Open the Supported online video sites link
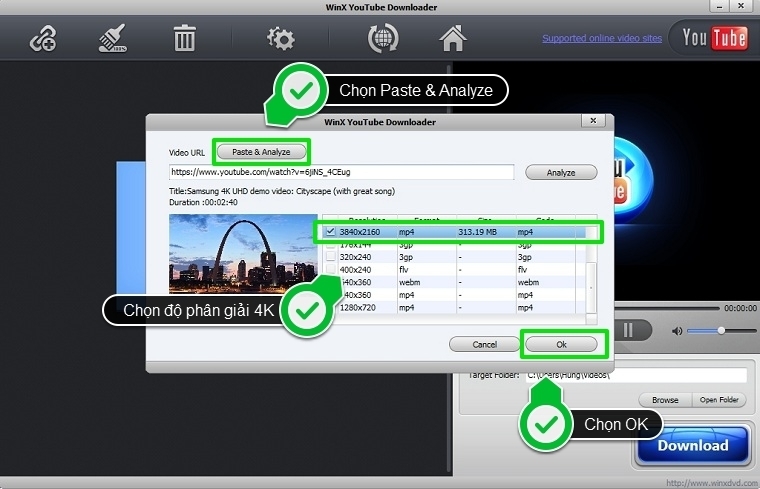 (x=602, y=39)
